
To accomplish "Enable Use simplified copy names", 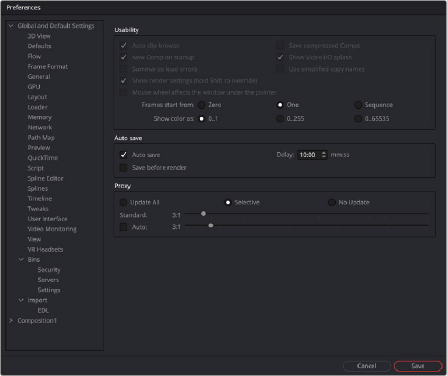I will point(280,69).
